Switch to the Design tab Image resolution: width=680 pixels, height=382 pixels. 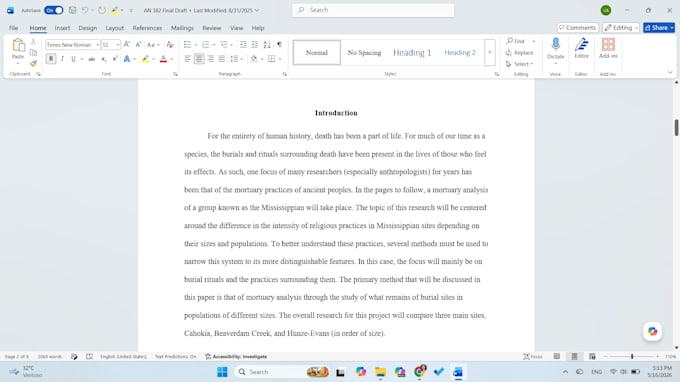[88, 28]
